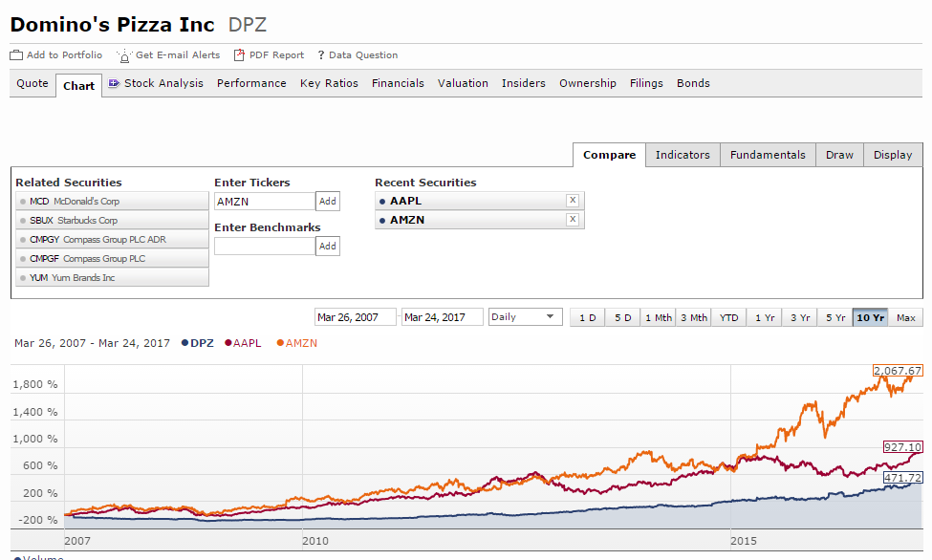932x560 pixels.
Task: Open the Ownership tab
Action: [x=588, y=83]
